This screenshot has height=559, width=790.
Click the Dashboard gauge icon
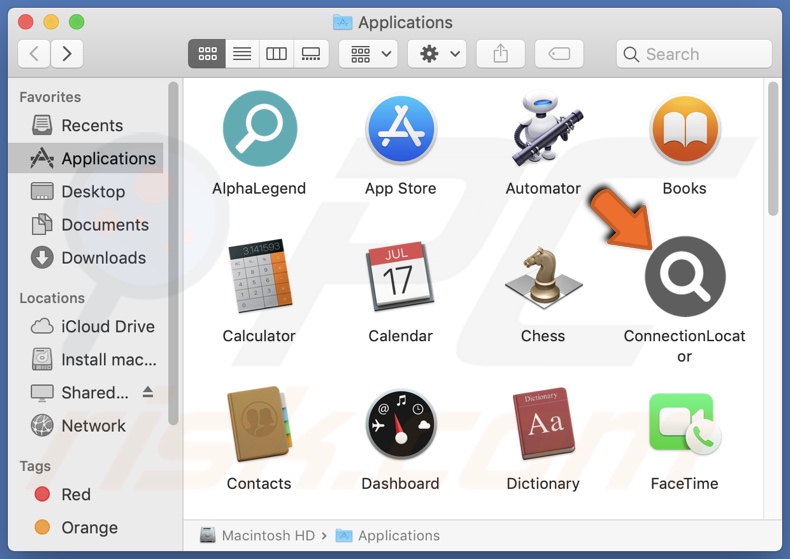pyautogui.click(x=401, y=424)
